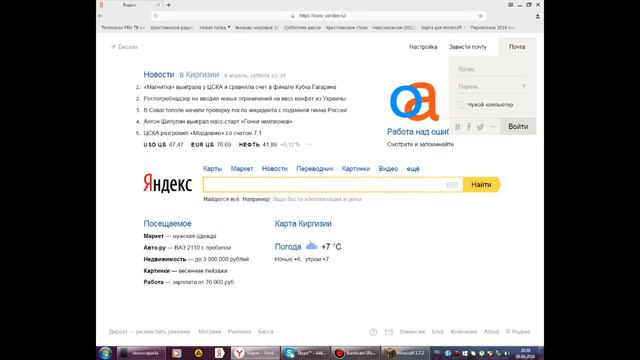The height and width of the screenshot is (360, 640).
Task: Expand the ещё services menu
Action: click(x=413, y=169)
